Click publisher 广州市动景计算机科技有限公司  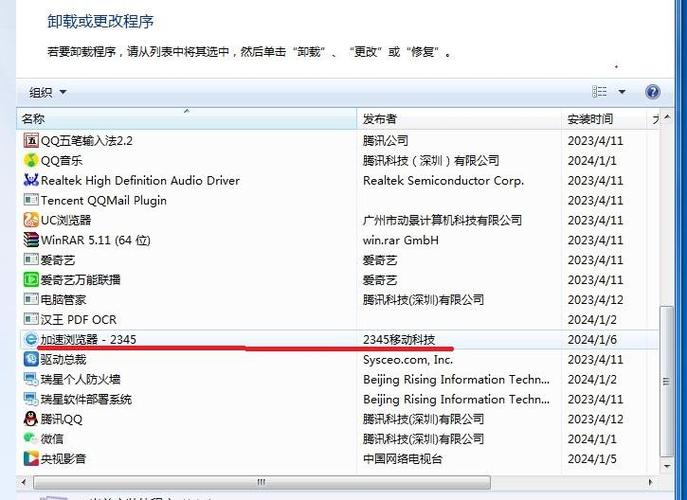pos(442,220)
